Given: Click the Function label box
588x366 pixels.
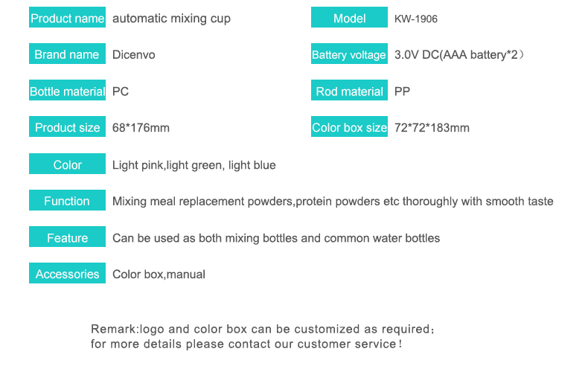Looking at the screenshot, I should pos(67,200).
